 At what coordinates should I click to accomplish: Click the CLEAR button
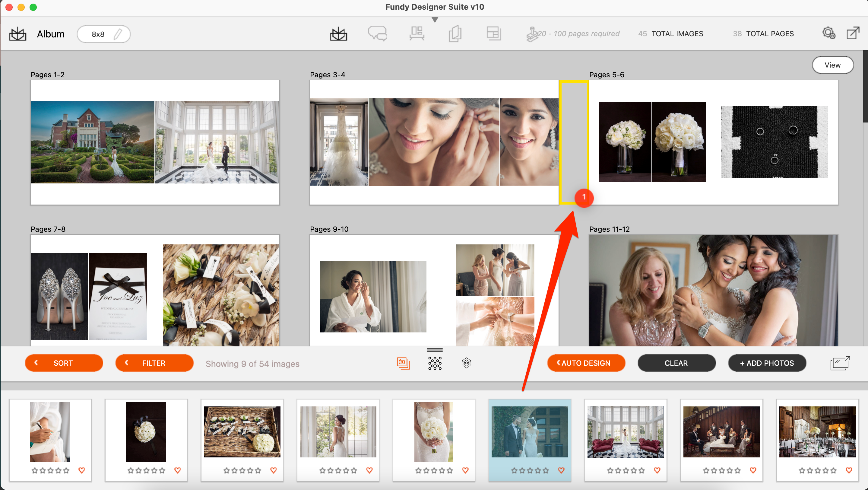[x=676, y=363]
